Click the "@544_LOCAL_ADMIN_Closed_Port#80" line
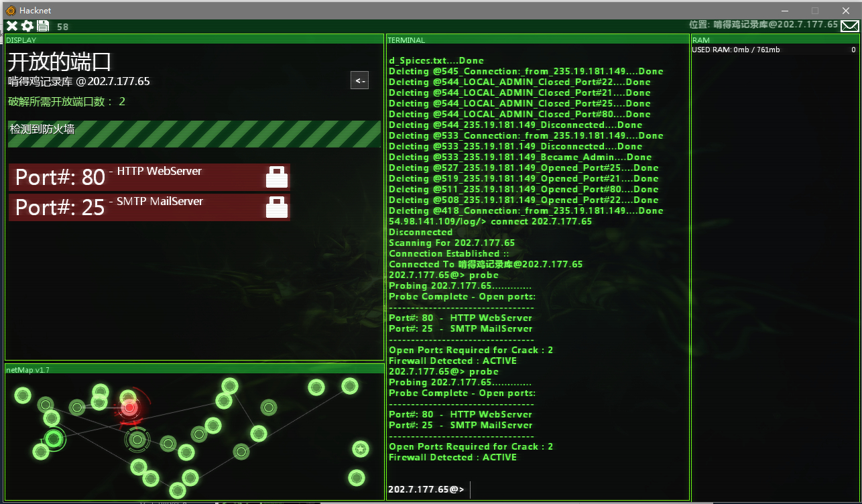This screenshot has width=862, height=504. coord(519,114)
